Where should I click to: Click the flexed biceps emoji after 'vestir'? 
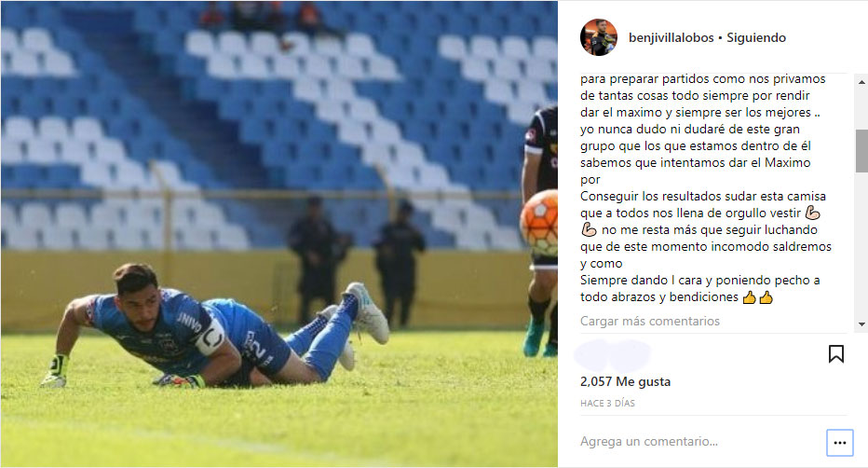click(x=812, y=213)
